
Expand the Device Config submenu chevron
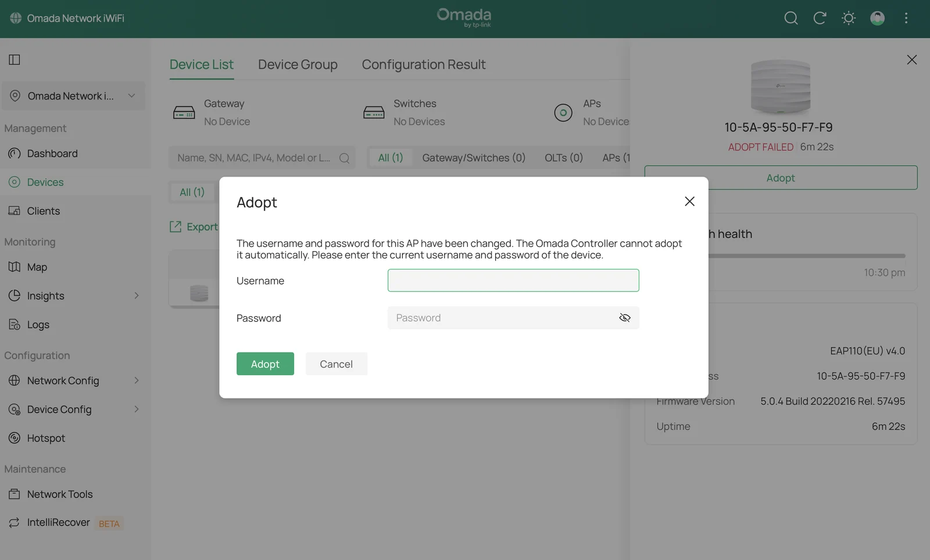coord(137,409)
